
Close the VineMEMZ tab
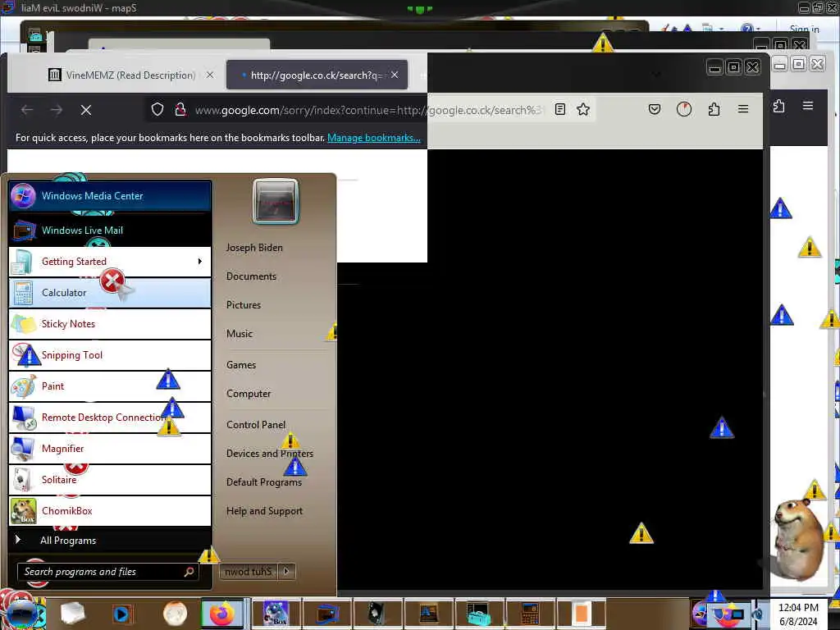coord(210,75)
